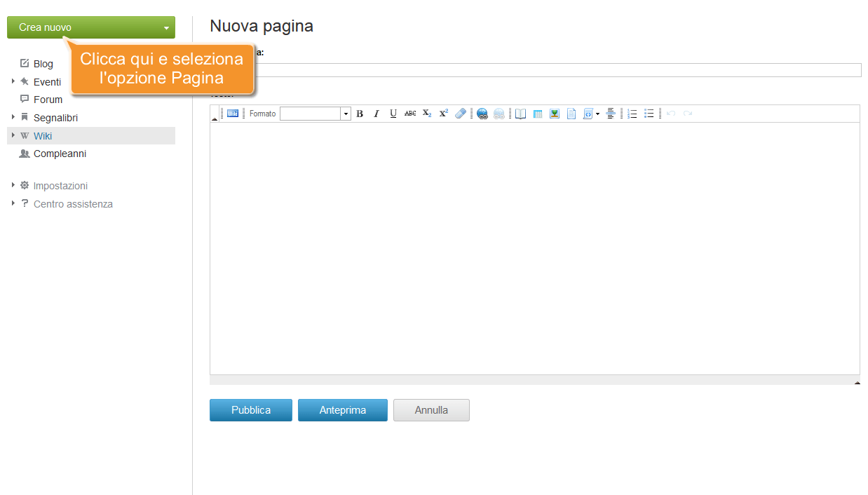Click the Pubblica button
The height and width of the screenshot is (495, 868).
(x=251, y=410)
